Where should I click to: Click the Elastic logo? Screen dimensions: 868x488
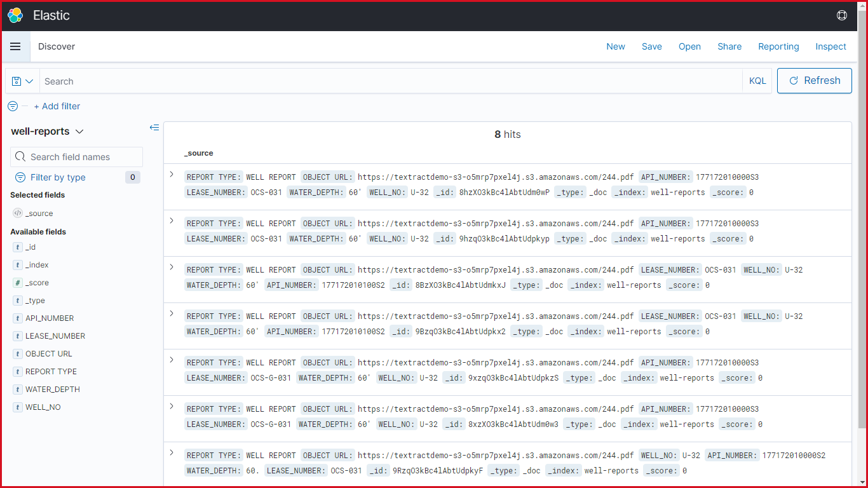coord(15,15)
